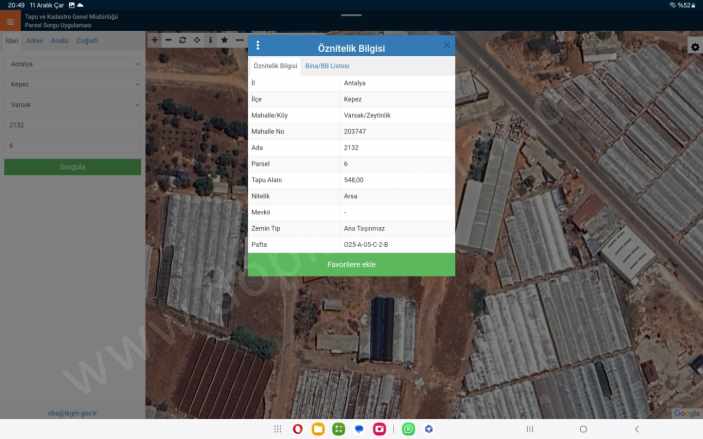Expand the Varsak neighborhood dropdown

tap(72, 104)
